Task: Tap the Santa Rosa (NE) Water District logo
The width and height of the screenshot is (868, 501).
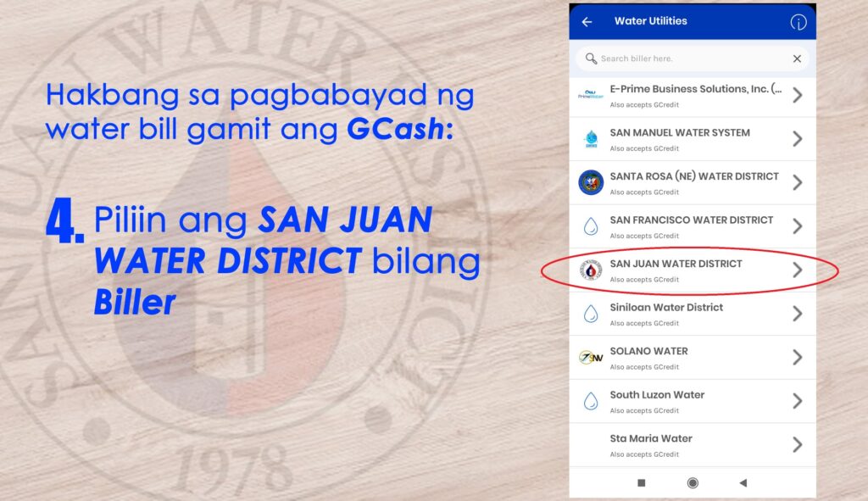Action: coord(591,182)
